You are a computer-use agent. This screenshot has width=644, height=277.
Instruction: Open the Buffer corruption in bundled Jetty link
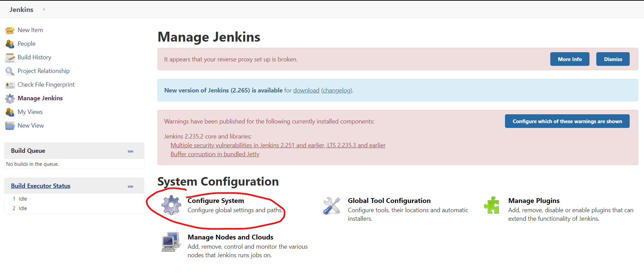(215, 154)
